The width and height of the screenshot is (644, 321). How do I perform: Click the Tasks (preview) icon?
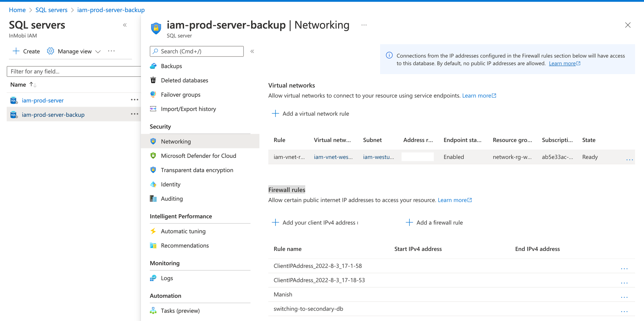click(153, 311)
